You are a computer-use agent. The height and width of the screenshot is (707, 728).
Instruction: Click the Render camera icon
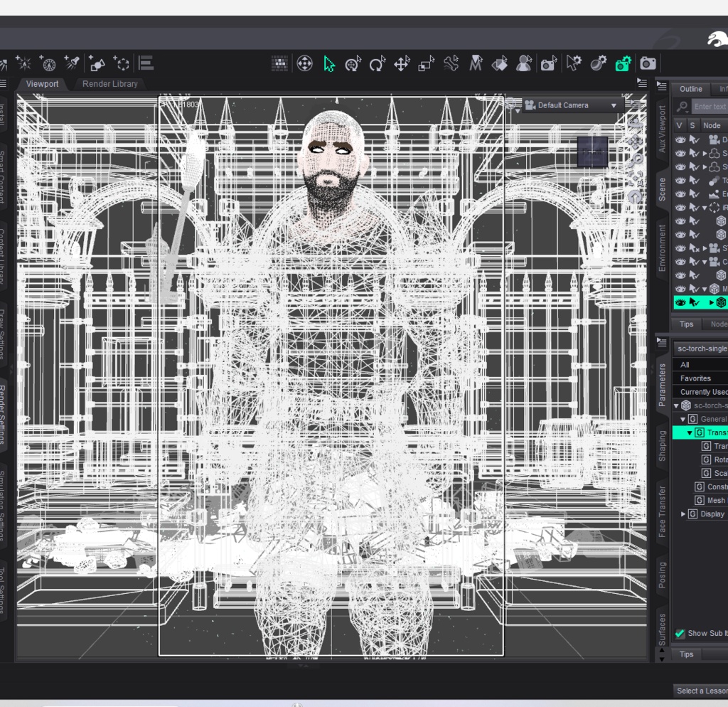pos(648,63)
